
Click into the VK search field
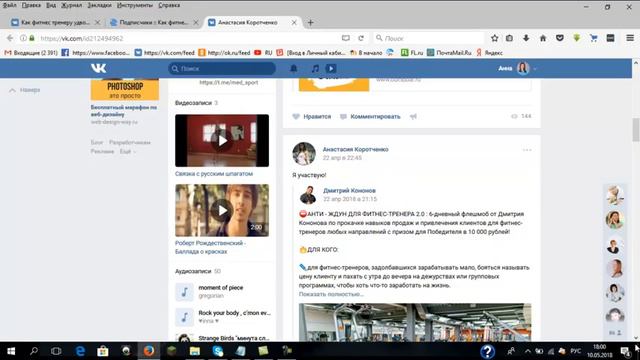[222, 69]
